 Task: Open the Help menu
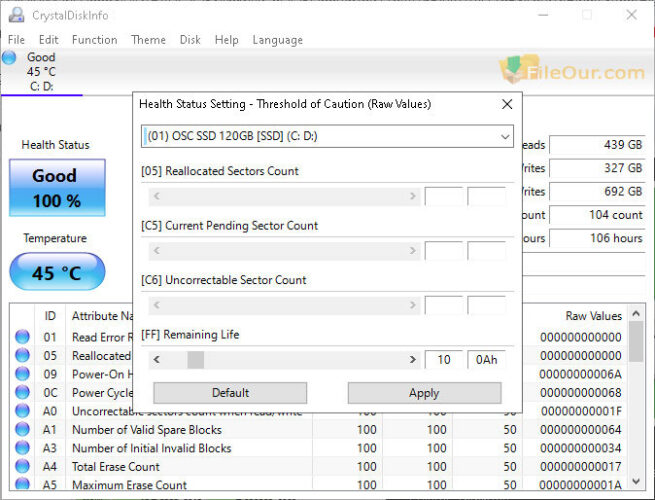pos(226,40)
